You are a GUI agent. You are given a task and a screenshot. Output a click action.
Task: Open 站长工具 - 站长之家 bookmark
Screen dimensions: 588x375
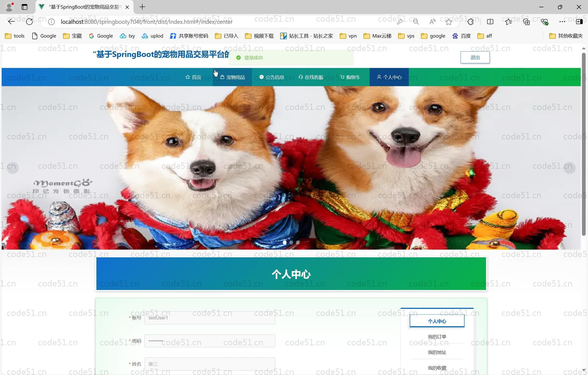pos(306,36)
